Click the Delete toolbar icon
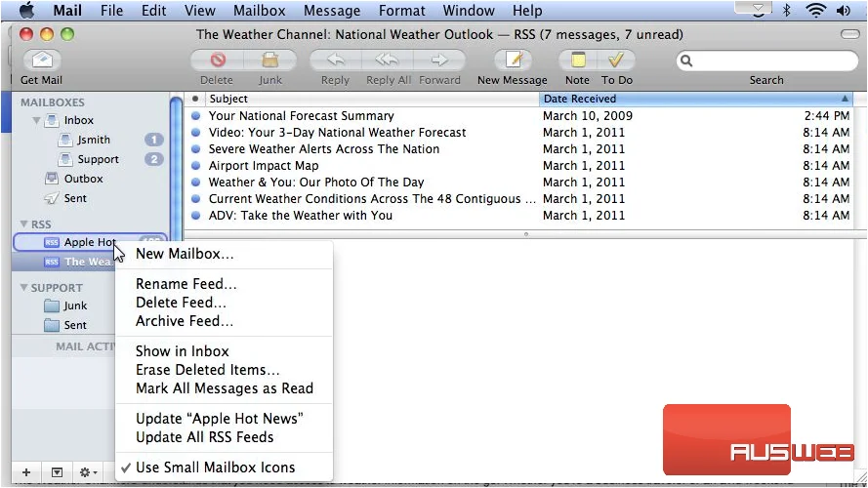 (x=218, y=60)
